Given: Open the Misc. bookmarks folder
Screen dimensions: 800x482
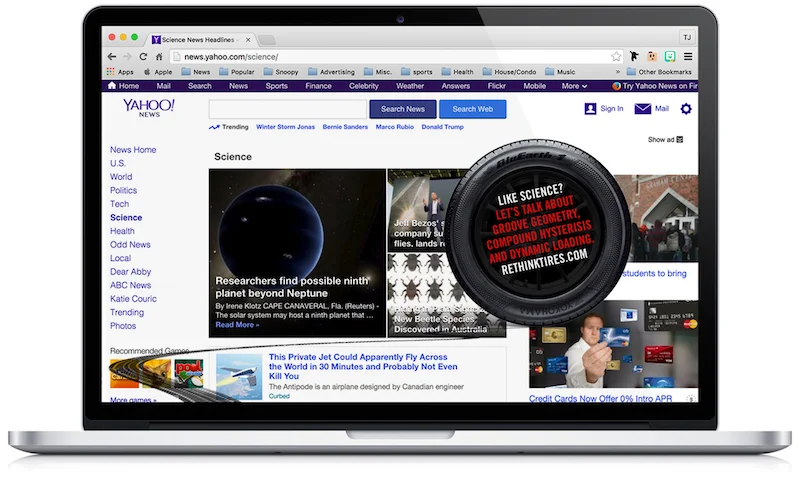Looking at the screenshot, I should (378, 72).
